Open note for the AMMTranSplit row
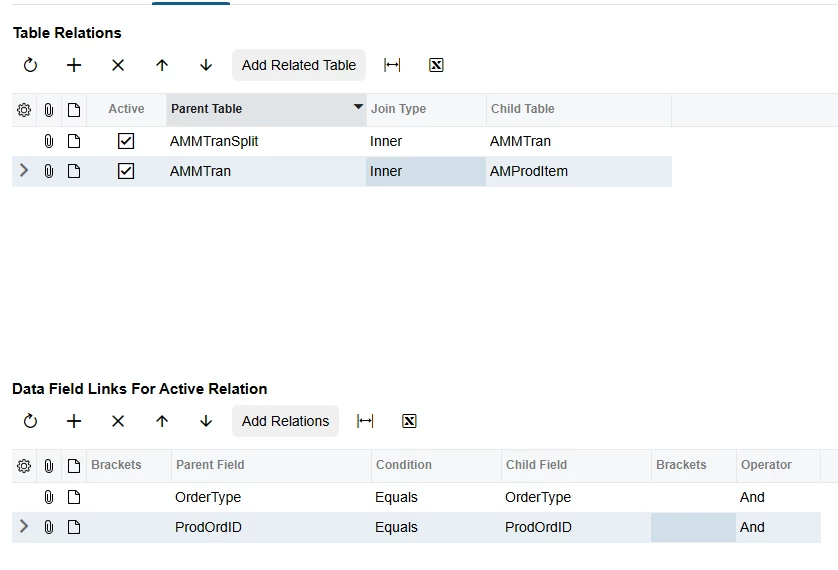This screenshot has width=838, height=570. tap(74, 141)
